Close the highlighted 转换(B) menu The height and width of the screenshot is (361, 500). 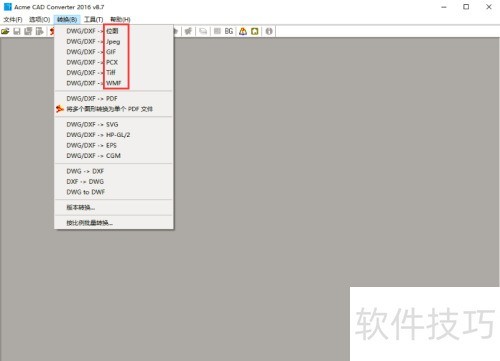pos(67,20)
